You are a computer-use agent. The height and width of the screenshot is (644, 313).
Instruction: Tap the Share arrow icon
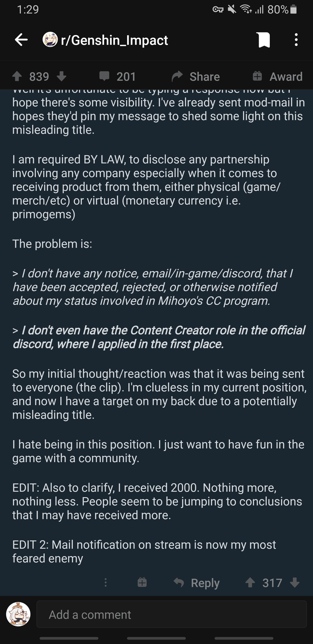pos(177,76)
